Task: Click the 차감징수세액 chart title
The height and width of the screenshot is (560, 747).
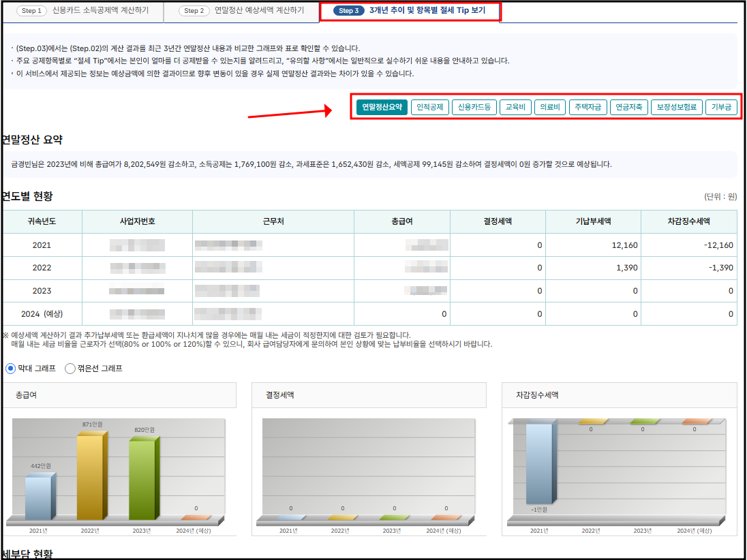Action: coord(537,395)
